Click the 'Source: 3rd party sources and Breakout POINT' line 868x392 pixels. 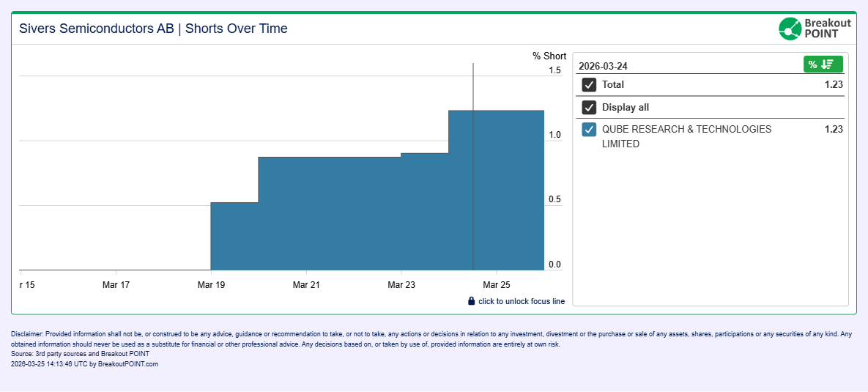(x=80, y=353)
